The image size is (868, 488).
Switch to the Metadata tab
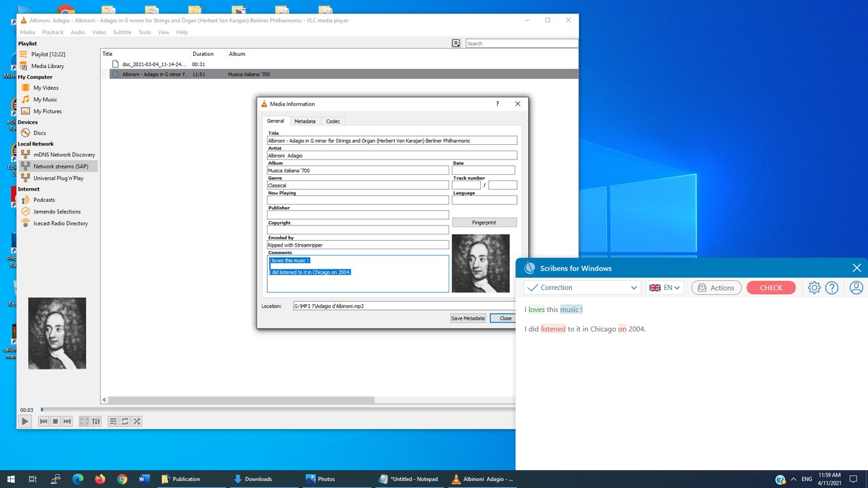pyautogui.click(x=305, y=121)
